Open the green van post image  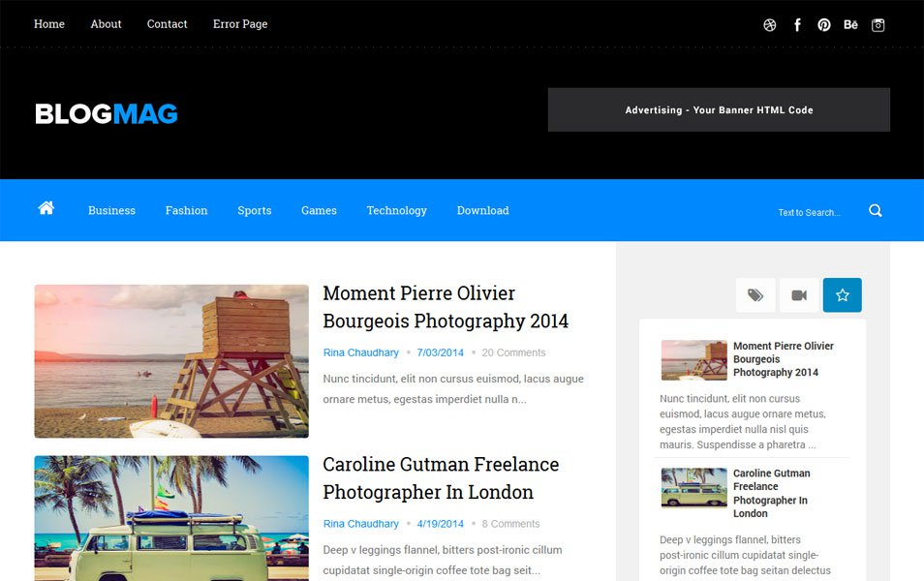coord(171,518)
